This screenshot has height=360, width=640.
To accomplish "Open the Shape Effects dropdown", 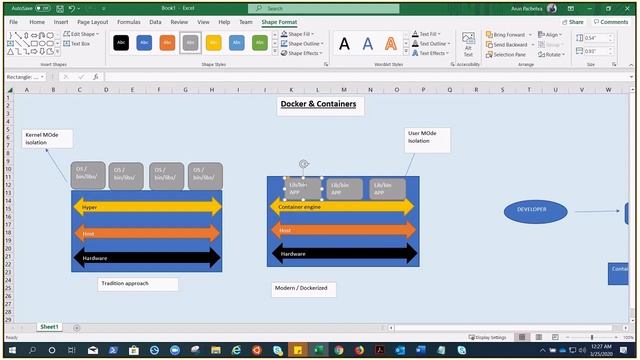I will tap(302, 53).
